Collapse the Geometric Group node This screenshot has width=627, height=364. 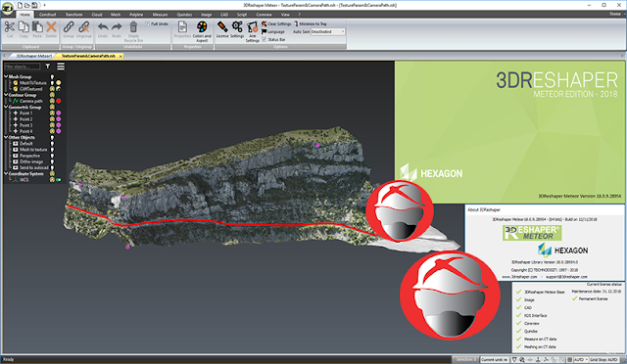tap(6, 107)
